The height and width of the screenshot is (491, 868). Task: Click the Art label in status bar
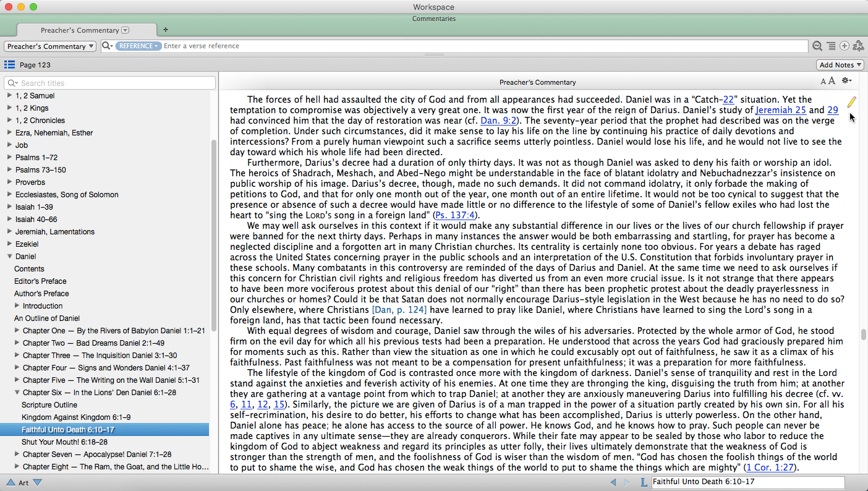[23, 482]
